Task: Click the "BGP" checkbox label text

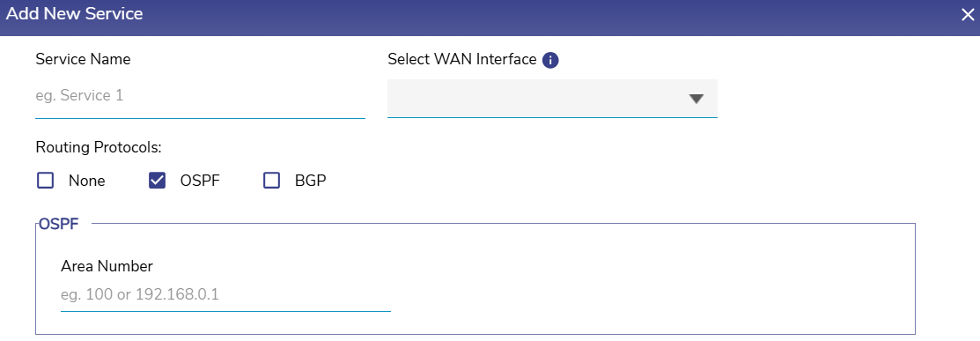Action: (311, 182)
